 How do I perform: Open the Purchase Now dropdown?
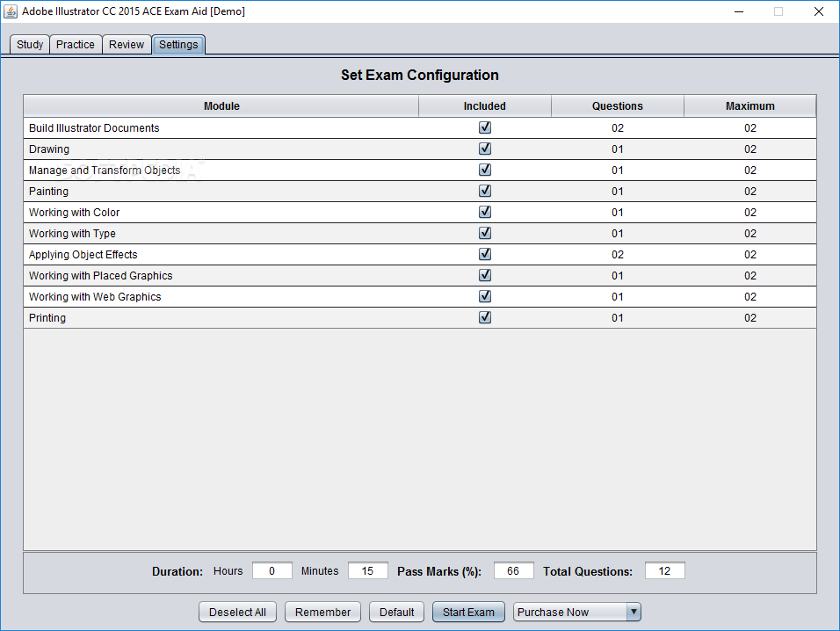click(577, 612)
